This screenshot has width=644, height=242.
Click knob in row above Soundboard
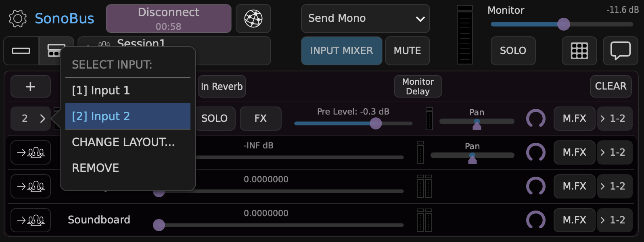(536, 186)
